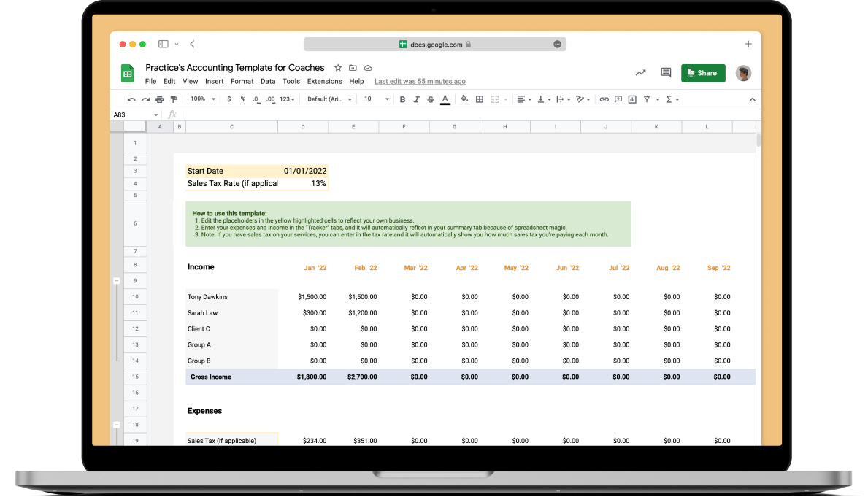Toggle bold formatting
868x497 pixels.
pyautogui.click(x=402, y=100)
